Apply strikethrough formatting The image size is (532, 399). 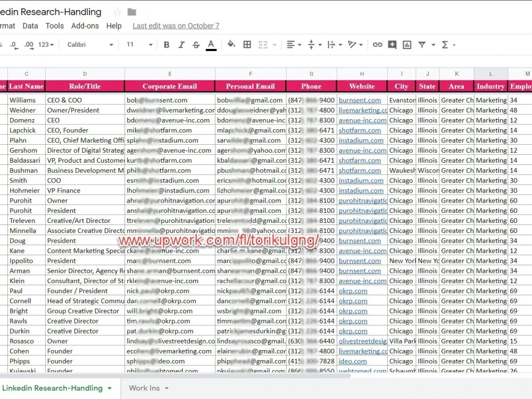[196, 45]
